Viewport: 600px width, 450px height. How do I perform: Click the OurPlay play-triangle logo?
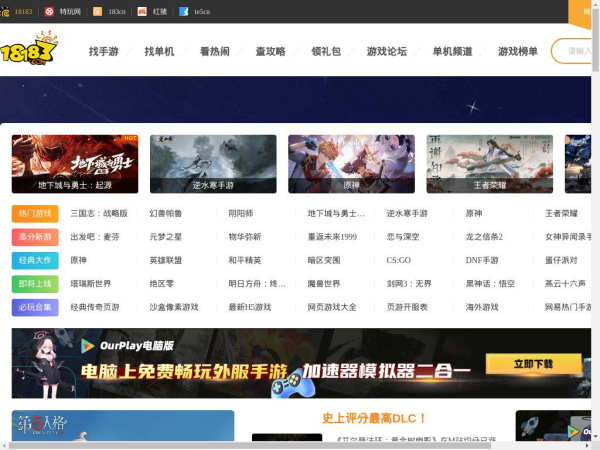88,346
